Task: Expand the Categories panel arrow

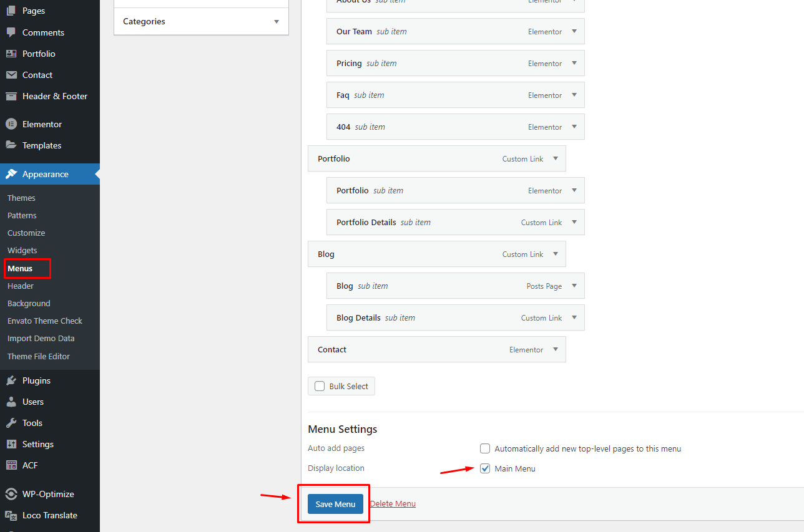Action: point(277,22)
